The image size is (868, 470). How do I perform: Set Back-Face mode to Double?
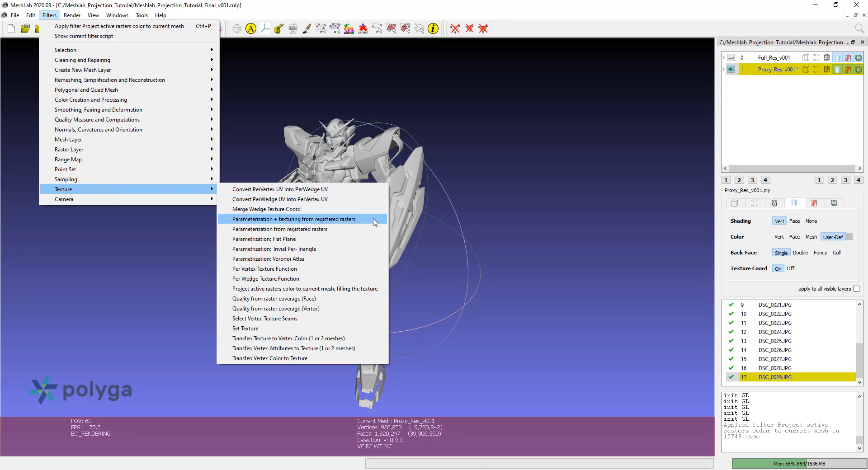(800, 253)
